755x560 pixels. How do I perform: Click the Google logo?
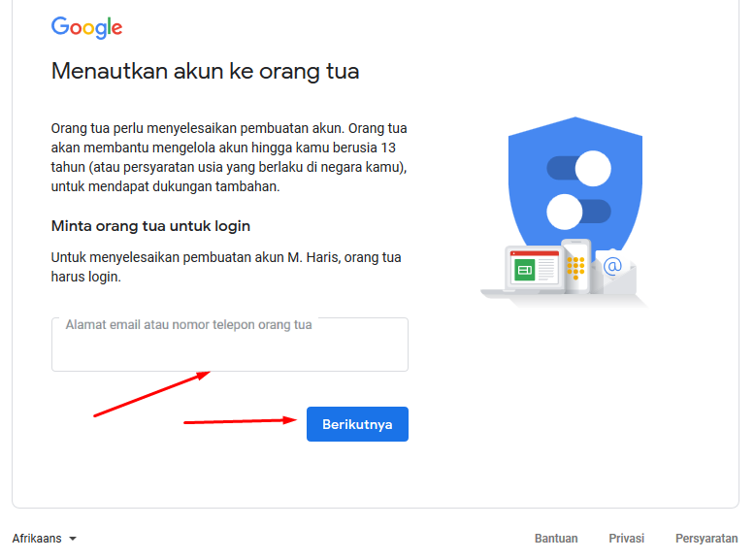click(x=86, y=27)
